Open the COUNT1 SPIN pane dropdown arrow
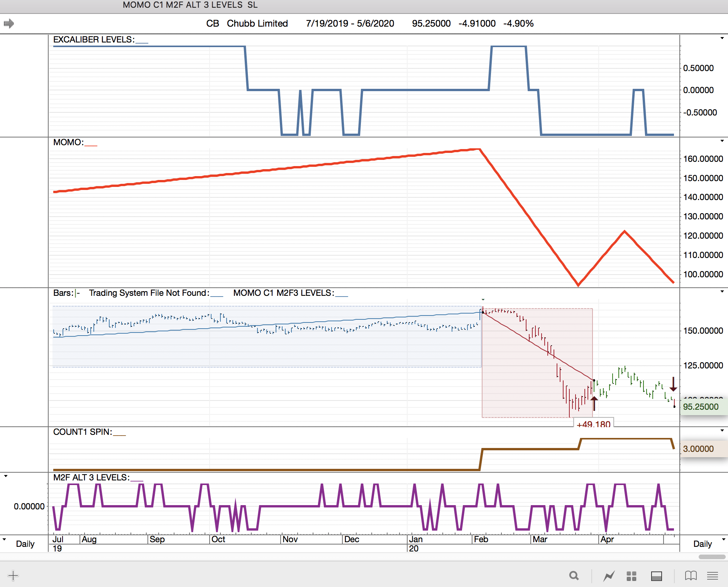 pyautogui.click(x=722, y=431)
